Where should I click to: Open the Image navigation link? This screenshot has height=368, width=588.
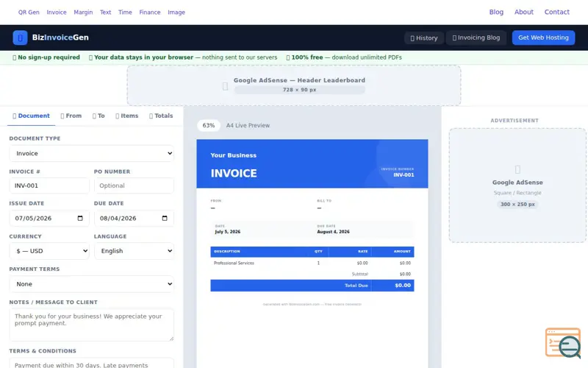tap(176, 12)
